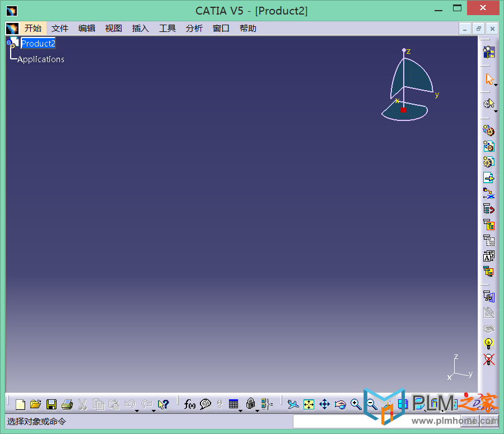The width and height of the screenshot is (504, 434).
Task: Activate Fly Mode airplane icon
Action: point(293,404)
